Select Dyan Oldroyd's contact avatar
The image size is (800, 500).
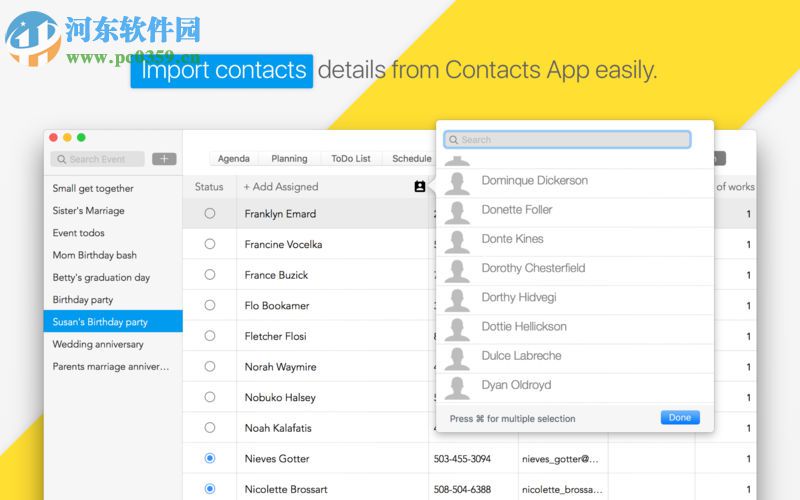pos(457,388)
